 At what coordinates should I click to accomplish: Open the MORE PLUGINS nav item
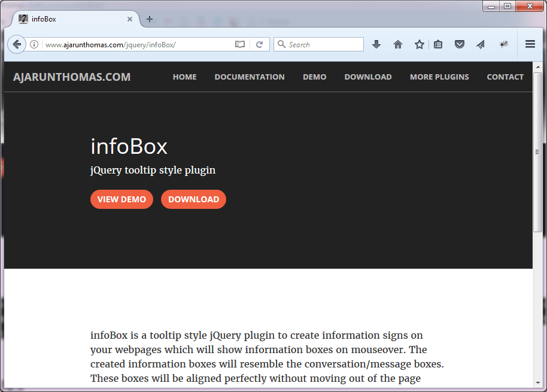tap(439, 77)
